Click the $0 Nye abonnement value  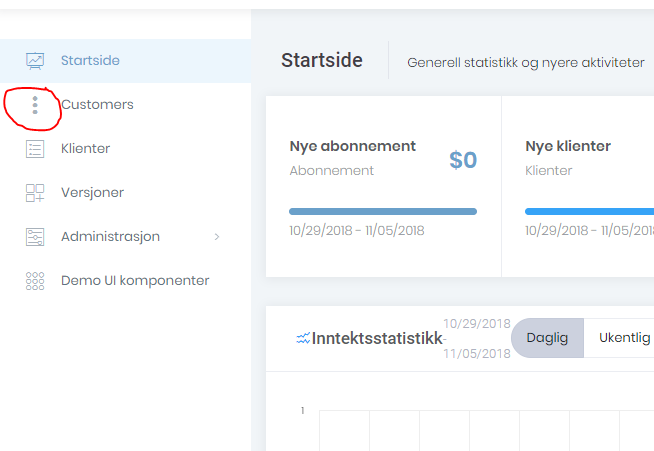click(x=463, y=160)
